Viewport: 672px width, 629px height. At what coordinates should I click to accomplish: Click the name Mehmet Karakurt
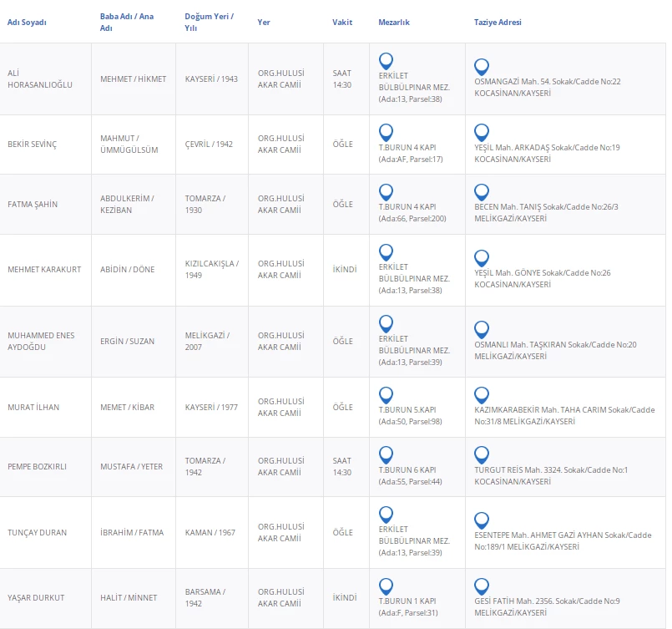coord(44,270)
